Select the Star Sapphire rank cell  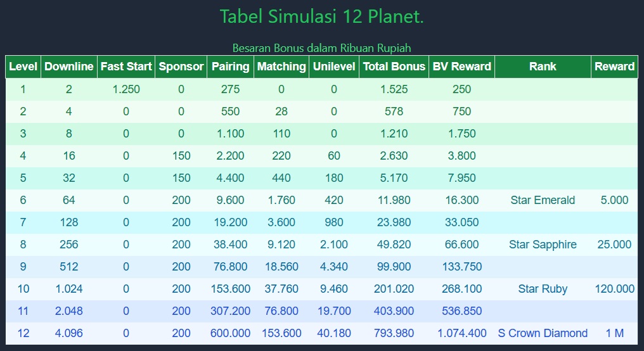coord(543,245)
